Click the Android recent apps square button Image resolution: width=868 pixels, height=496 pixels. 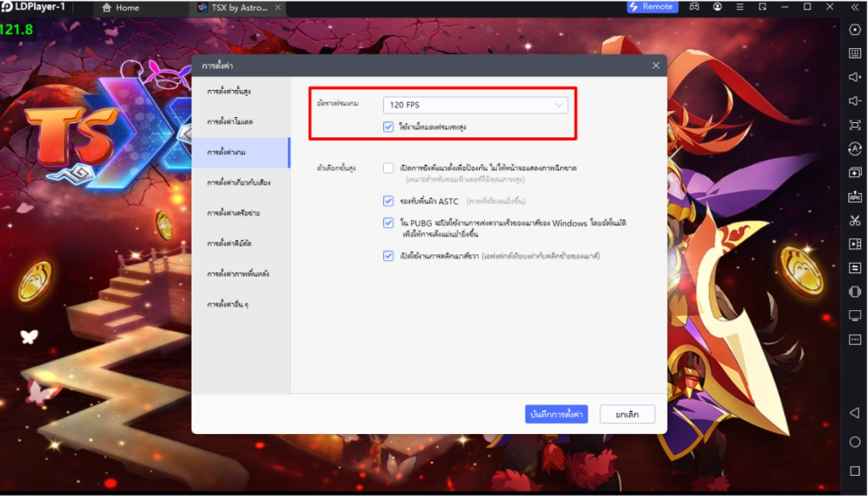[854, 471]
